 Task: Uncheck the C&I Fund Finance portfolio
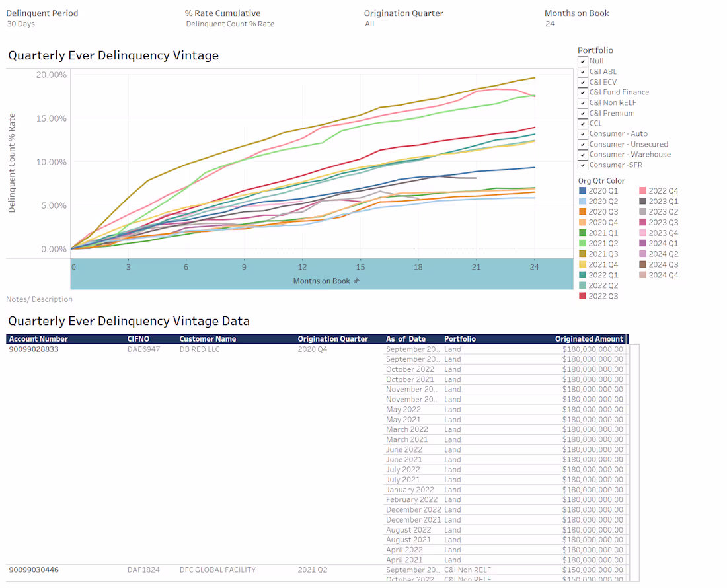point(582,92)
